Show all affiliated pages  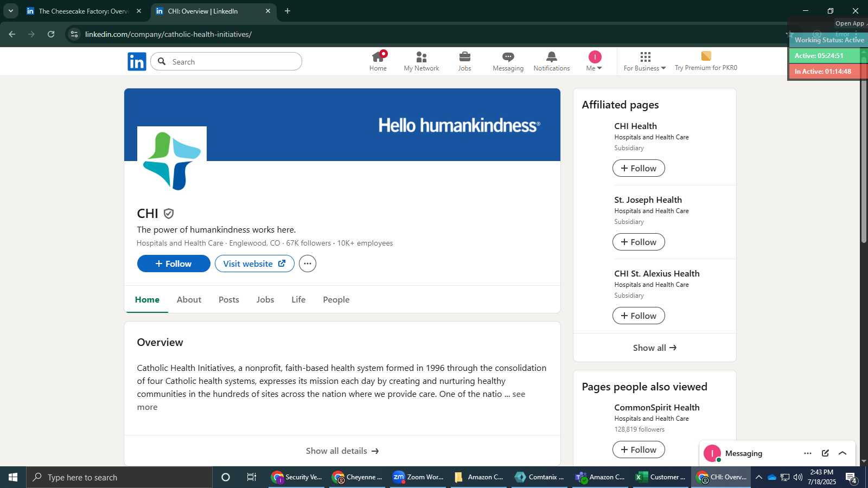[x=655, y=348]
